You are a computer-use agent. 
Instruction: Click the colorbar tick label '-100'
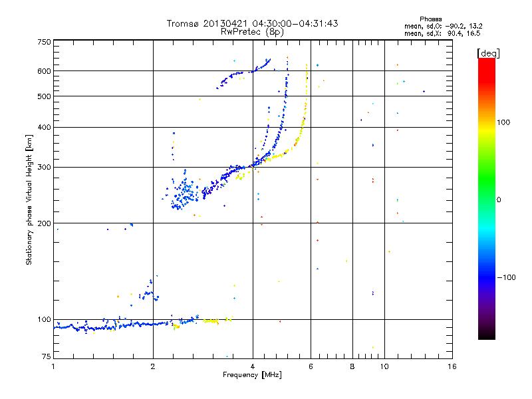pyautogui.click(x=506, y=277)
